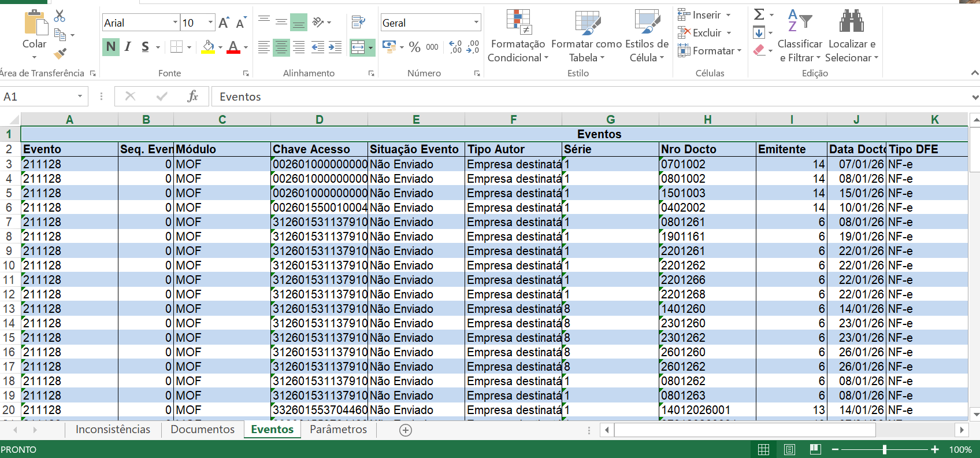Click the Insert Function fx icon

click(192, 97)
